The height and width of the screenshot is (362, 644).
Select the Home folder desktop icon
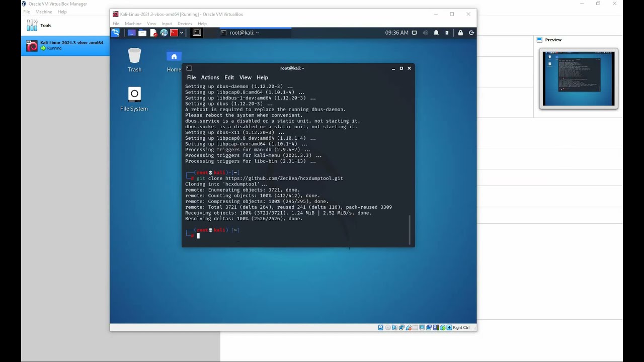(x=174, y=61)
